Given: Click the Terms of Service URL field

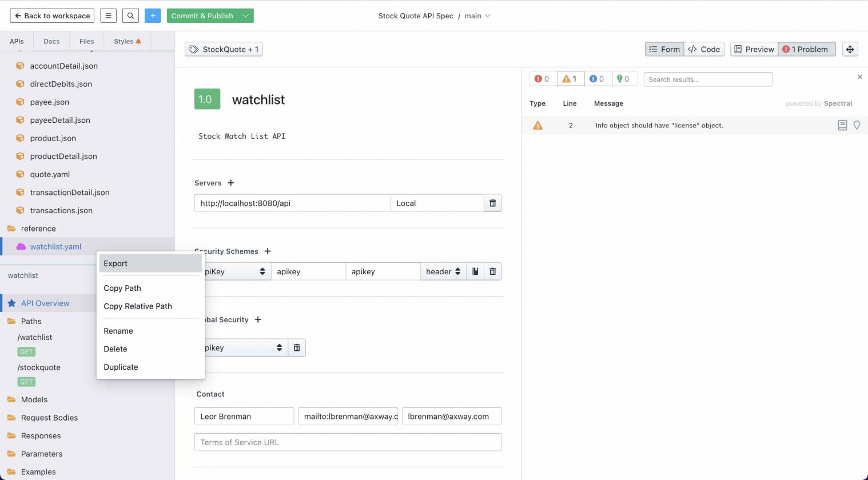Looking at the screenshot, I should pos(348,442).
